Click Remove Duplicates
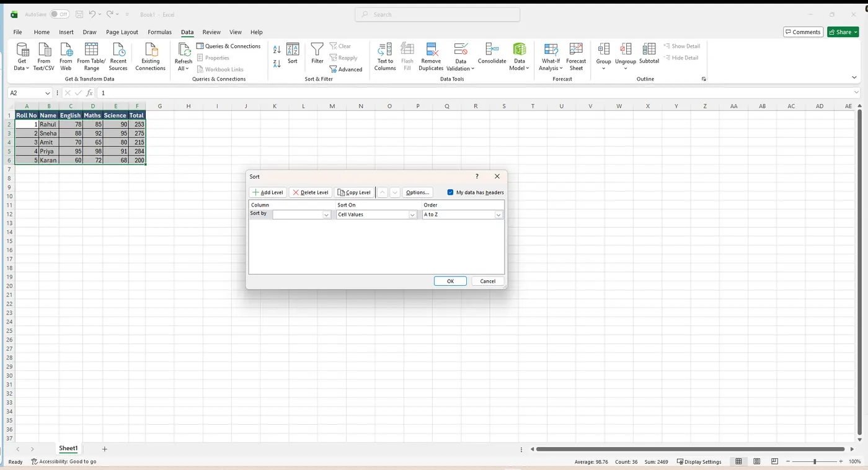Screen dimensions: 868x470 431,56
